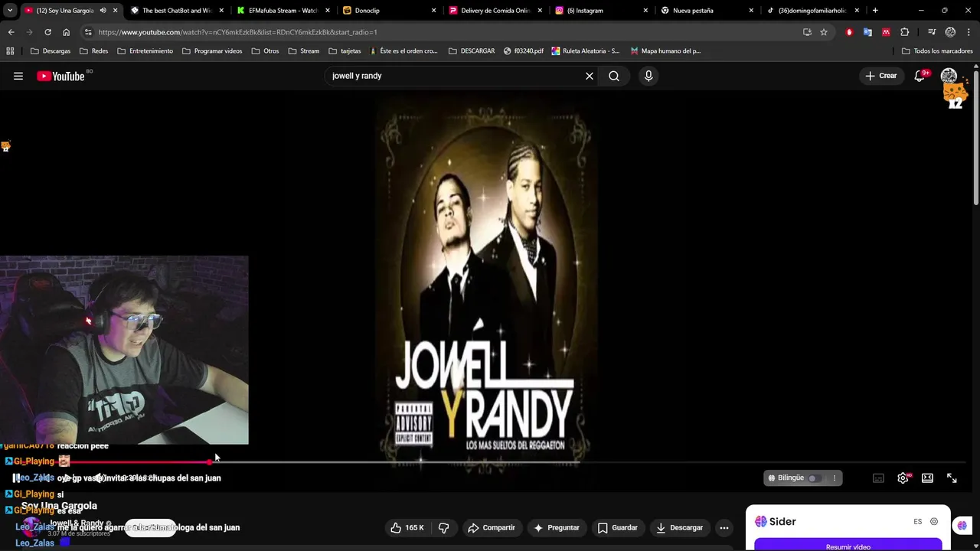The height and width of the screenshot is (551, 980).
Task: Switch to theater mode view
Action: coord(927,478)
